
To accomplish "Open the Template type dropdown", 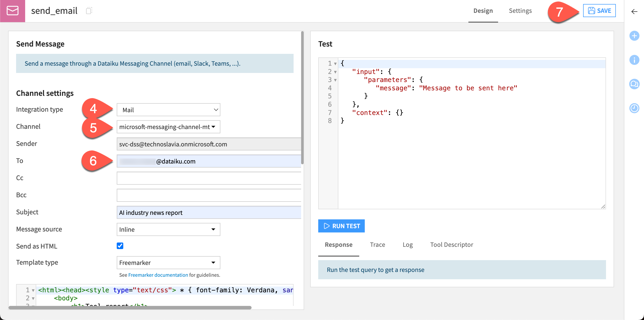I will coord(168,263).
